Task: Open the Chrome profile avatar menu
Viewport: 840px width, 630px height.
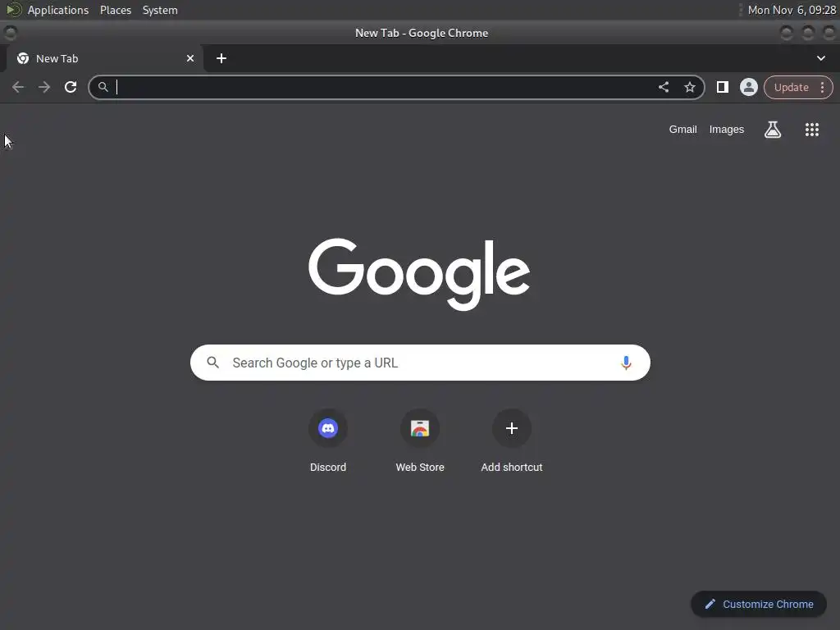Action: pyautogui.click(x=748, y=87)
